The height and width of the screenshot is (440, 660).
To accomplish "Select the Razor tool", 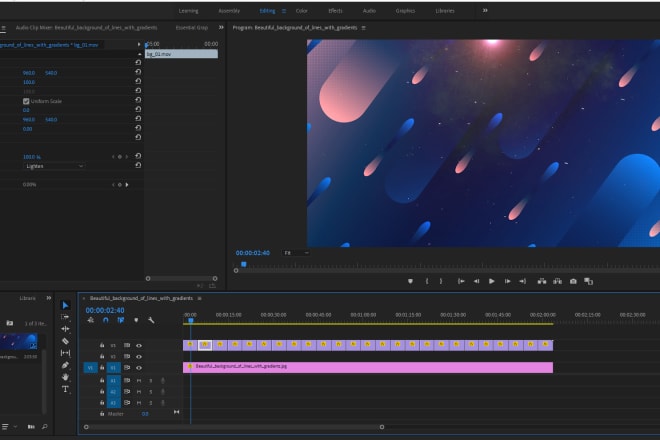I will click(65, 341).
